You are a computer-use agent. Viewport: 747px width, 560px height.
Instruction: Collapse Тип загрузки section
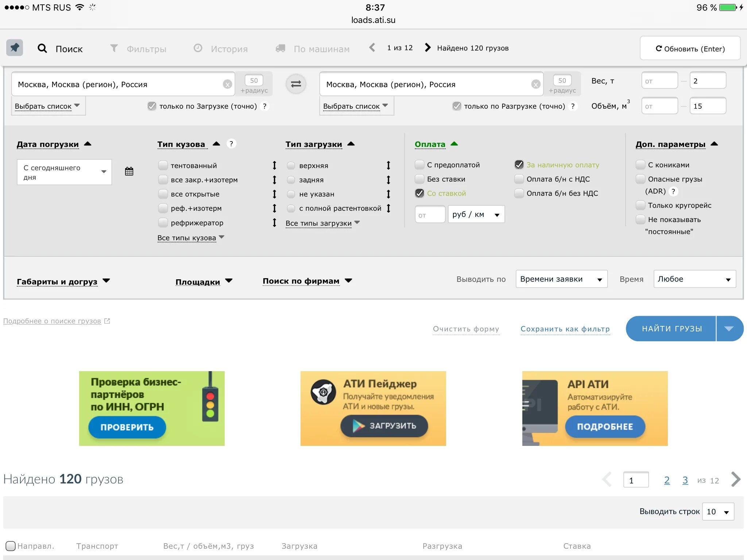pos(320,144)
